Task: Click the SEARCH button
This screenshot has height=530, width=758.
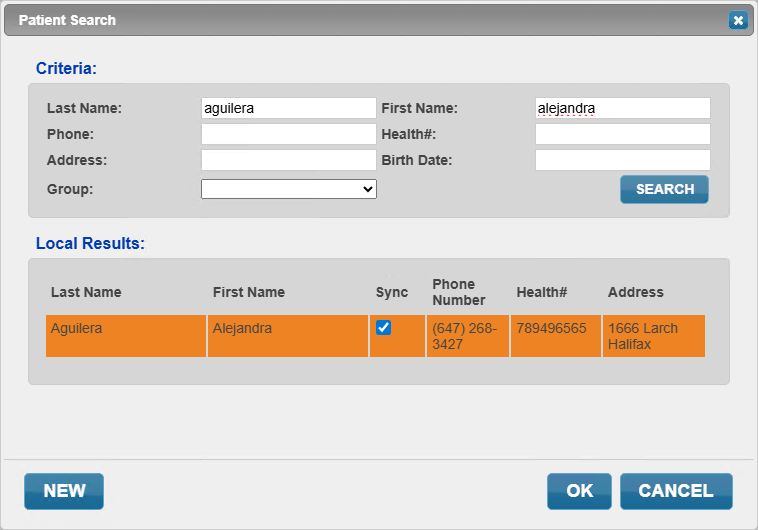Action: pos(664,189)
